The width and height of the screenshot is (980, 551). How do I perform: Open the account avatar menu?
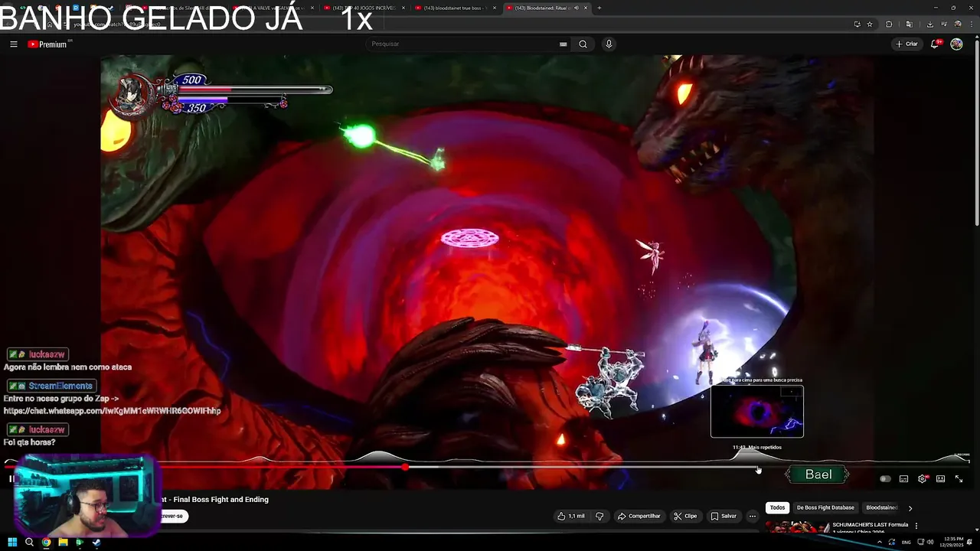pos(956,44)
